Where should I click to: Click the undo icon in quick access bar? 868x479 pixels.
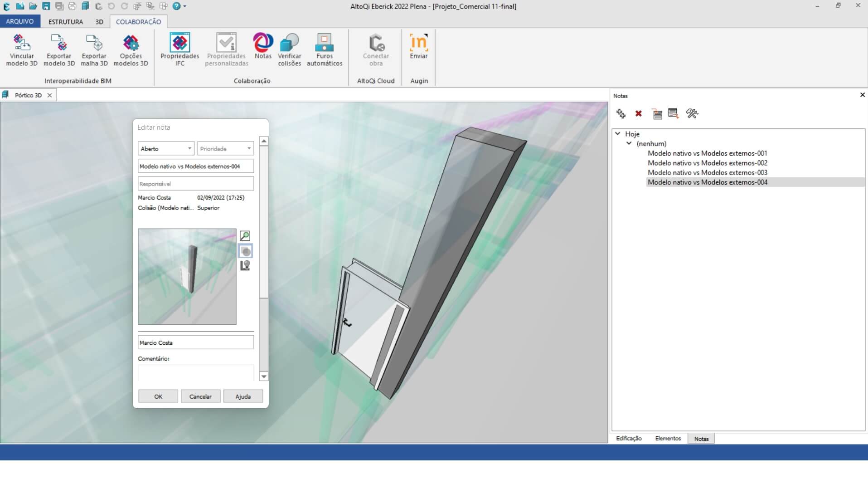[x=112, y=6]
